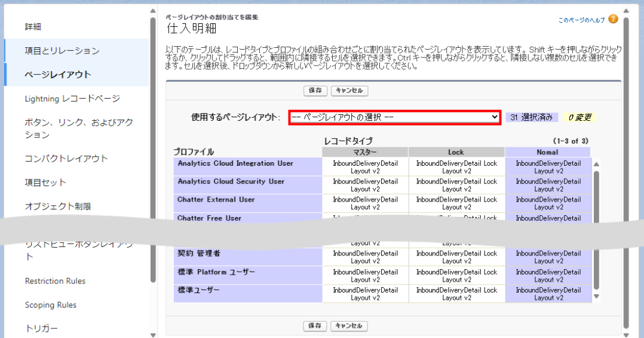Select the Chatter External User profile row

216,200
